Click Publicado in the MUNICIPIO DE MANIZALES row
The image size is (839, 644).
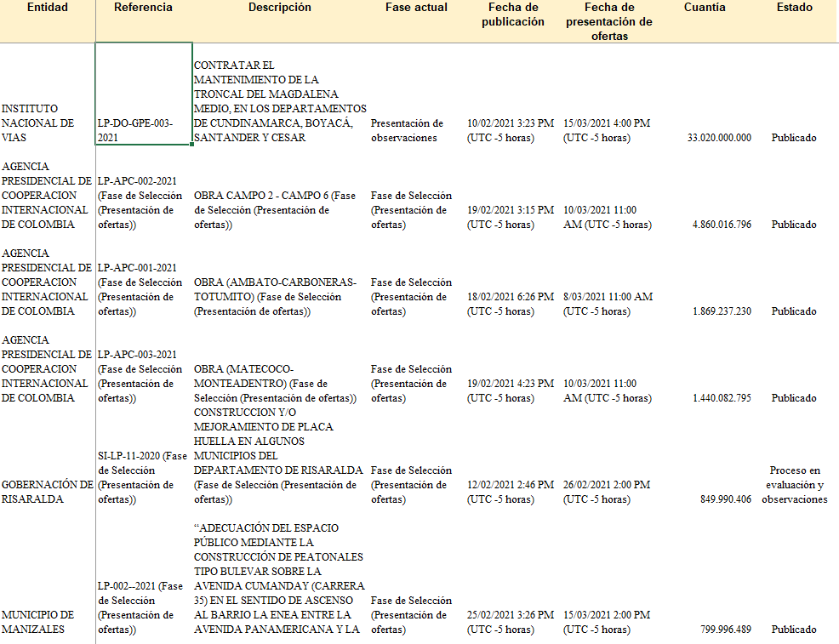coord(794,629)
